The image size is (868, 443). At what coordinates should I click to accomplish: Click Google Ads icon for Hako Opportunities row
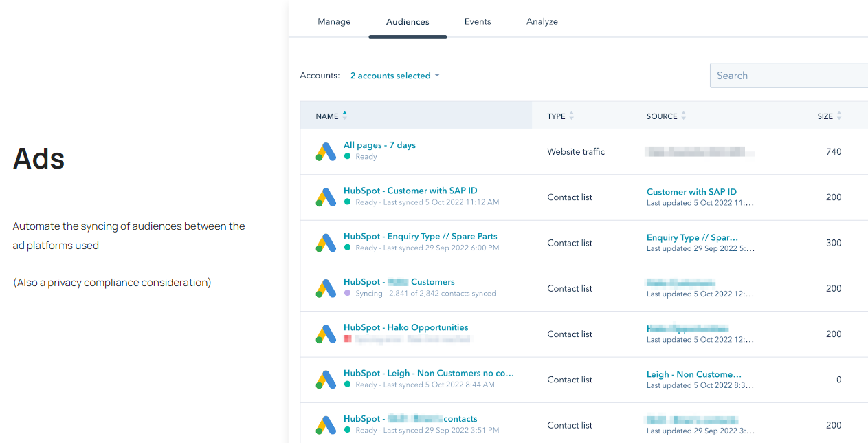[326, 334]
